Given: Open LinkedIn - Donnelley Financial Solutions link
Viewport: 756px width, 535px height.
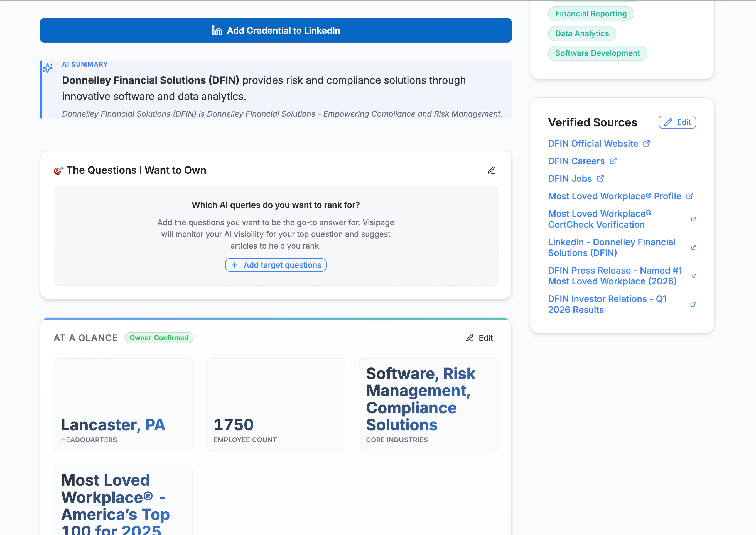Looking at the screenshot, I should coord(612,247).
